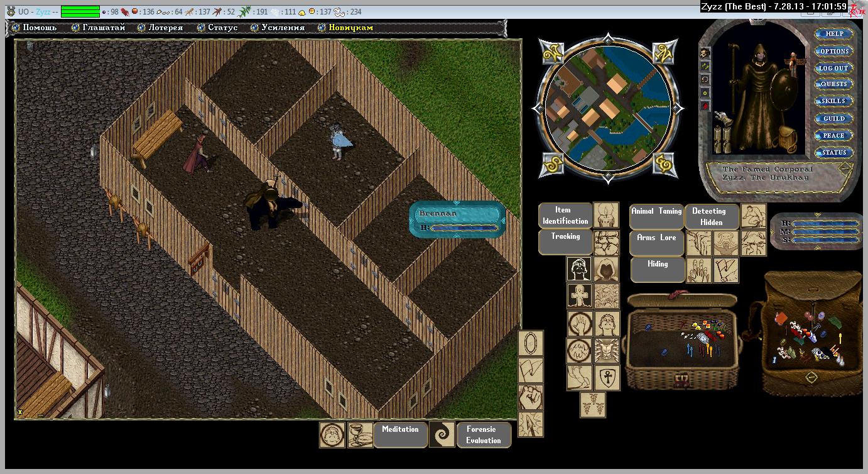Viewport: 868px width, 474px height.
Task: Click the player H health bar
Action: click(x=825, y=223)
